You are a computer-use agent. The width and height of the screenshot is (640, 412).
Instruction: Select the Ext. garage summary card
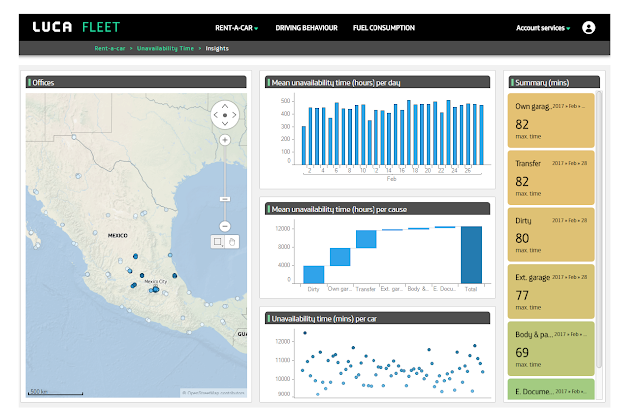[x=551, y=292]
